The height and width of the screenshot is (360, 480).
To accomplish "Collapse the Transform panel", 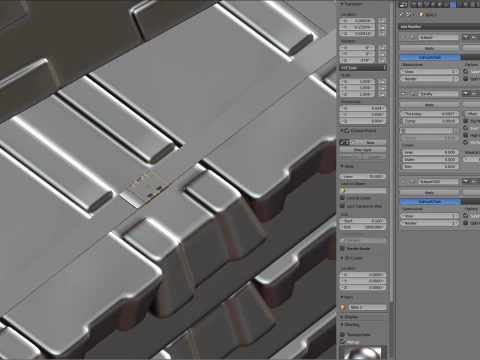I will pos(342,4).
